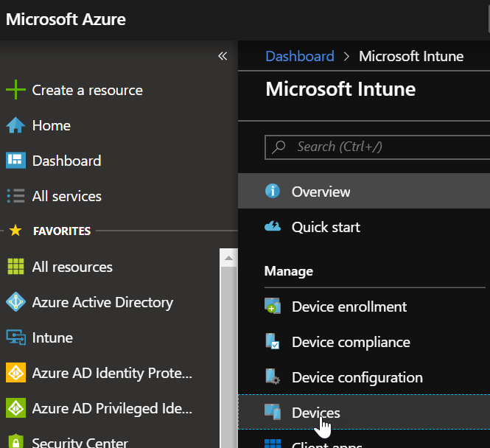This screenshot has width=490, height=448.
Task: Click the Azure AD Privileged Identity icon
Action: (15, 408)
